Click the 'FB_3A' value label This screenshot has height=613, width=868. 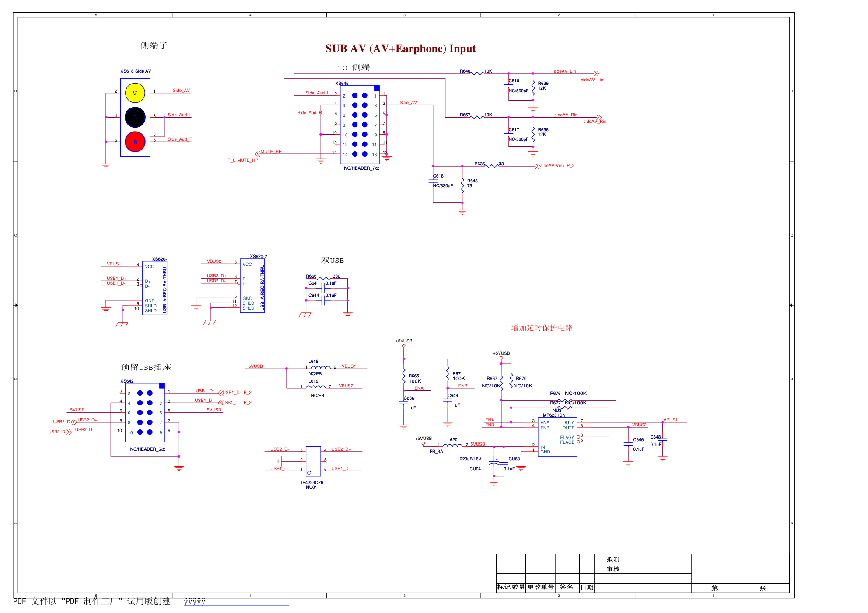pyautogui.click(x=436, y=451)
